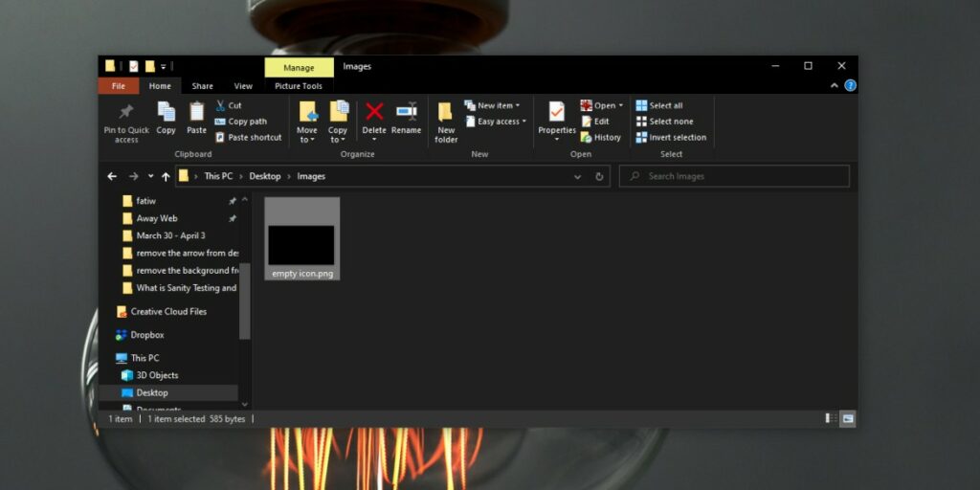This screenshot has height=490, width=980.
Task: Open Explorer Help question mark
Action: click(x=850, y=85)
